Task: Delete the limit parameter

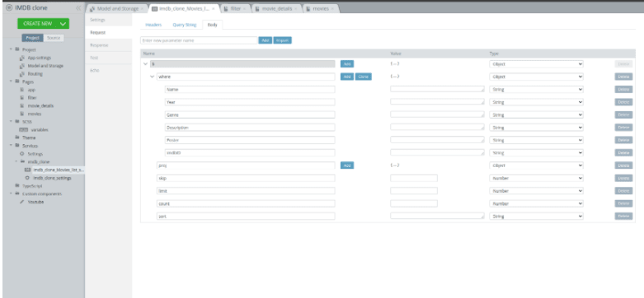Action: tap(623, 191)
